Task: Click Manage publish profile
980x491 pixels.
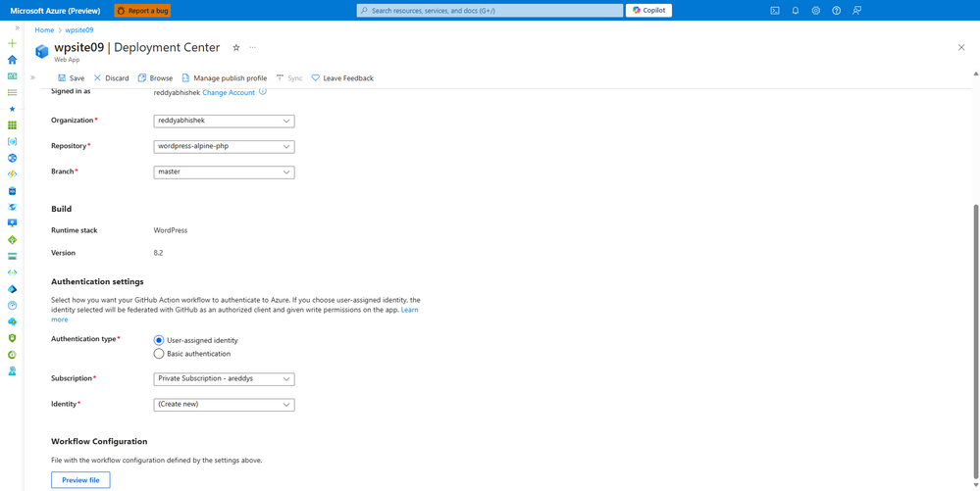Action: point(225,78)
